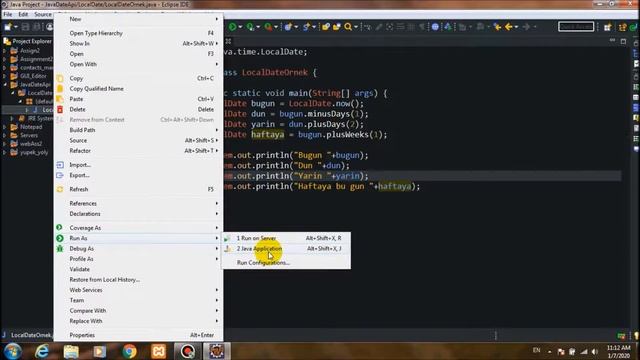Open the Show In submenu
This screenshot has height=360, width=640.
[x=138, y=43]
